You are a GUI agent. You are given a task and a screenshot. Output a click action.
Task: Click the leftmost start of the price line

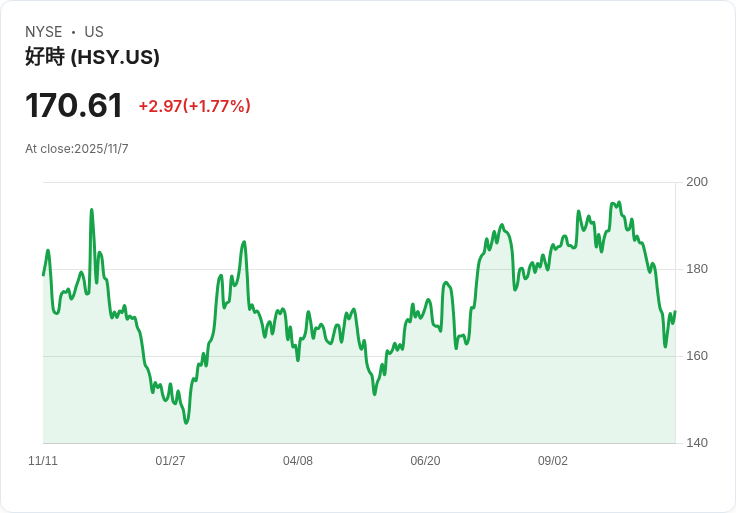click(x=43, y=274)
